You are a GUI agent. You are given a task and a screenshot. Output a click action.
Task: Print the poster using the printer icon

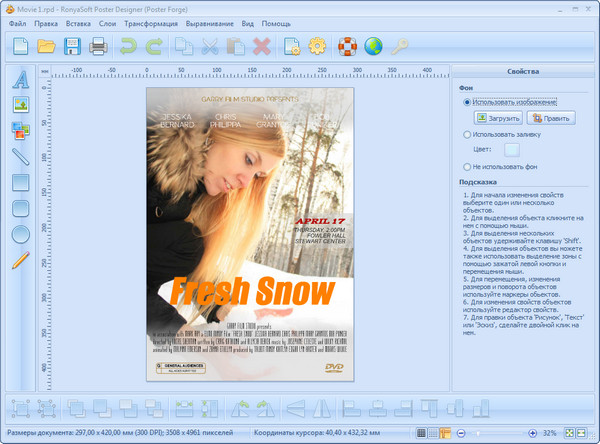click(98, 45)
